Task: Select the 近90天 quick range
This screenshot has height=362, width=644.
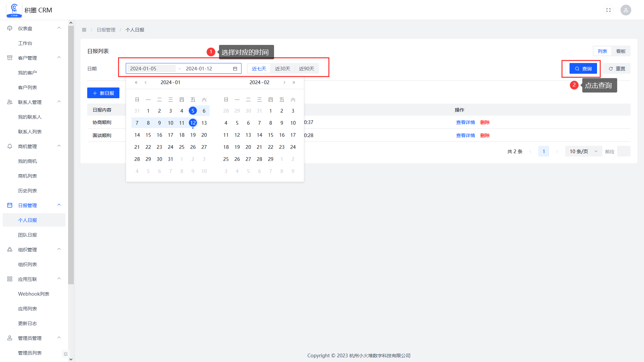Action: (x=307, y=69)
